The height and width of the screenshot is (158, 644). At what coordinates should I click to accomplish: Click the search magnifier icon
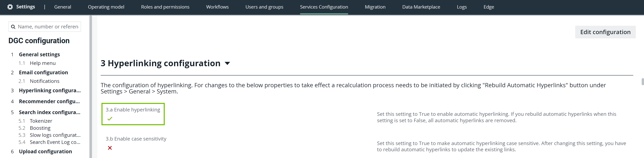click(13, 27)
